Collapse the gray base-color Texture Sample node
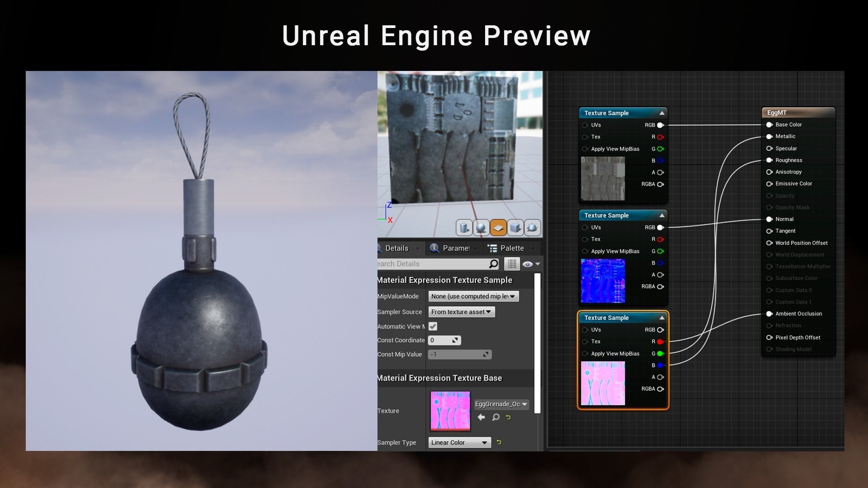Viewport: 868px width, 488px height. point(662,113)
